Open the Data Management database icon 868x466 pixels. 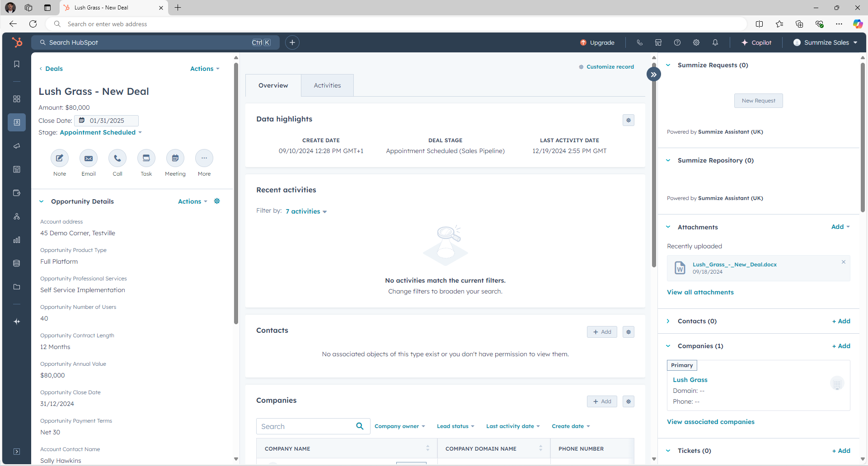17,263
